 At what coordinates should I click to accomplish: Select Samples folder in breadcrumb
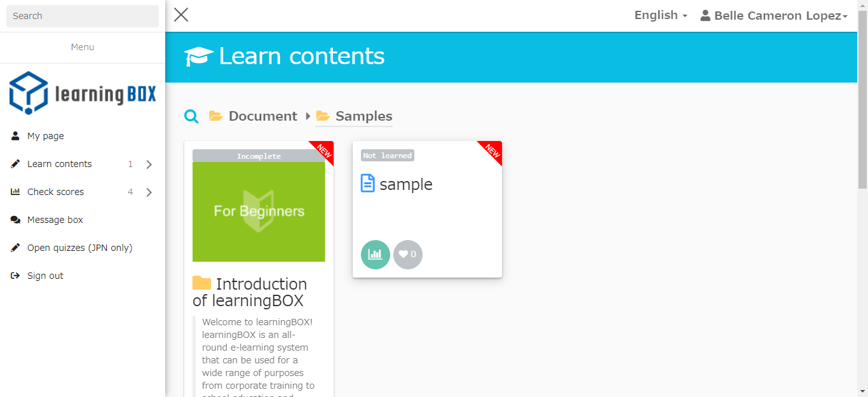363,116
